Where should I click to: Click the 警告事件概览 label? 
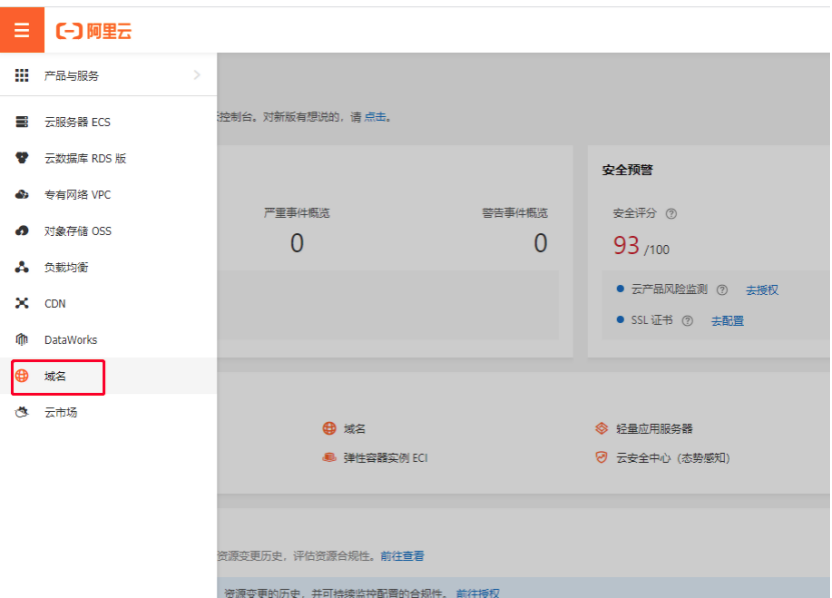point(515,213)
